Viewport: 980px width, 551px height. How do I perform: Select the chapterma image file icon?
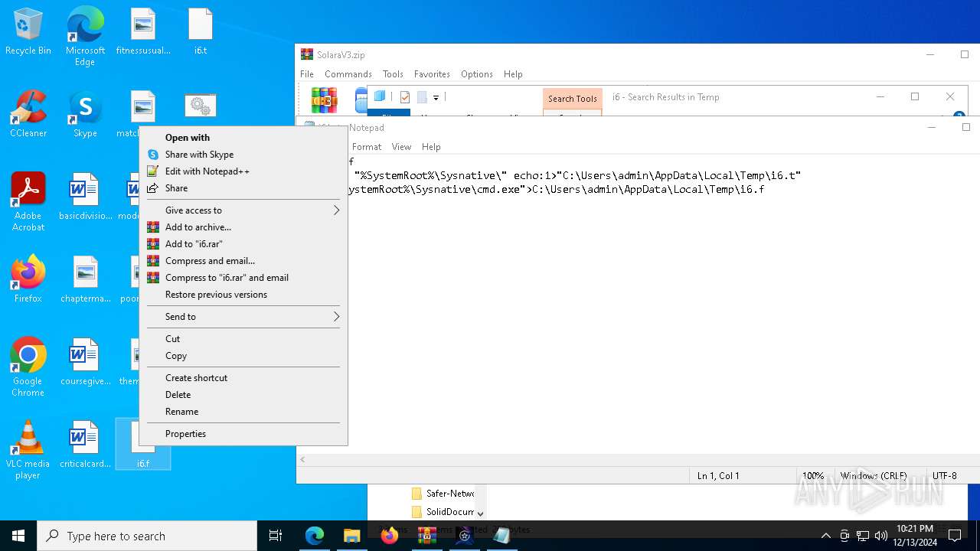pyautogui.click(x=85, y=280)
